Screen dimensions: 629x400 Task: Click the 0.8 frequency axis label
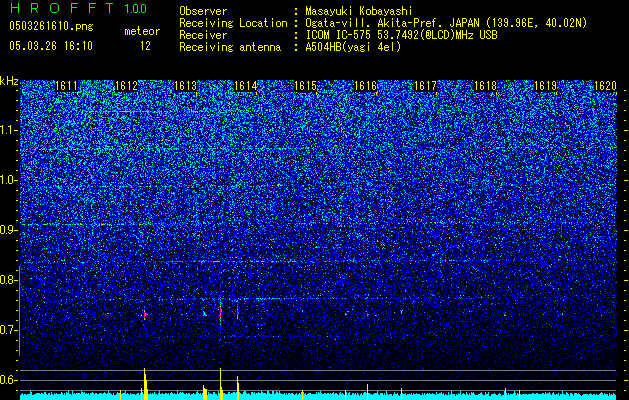pyautogui.click(x=7, y=280)
